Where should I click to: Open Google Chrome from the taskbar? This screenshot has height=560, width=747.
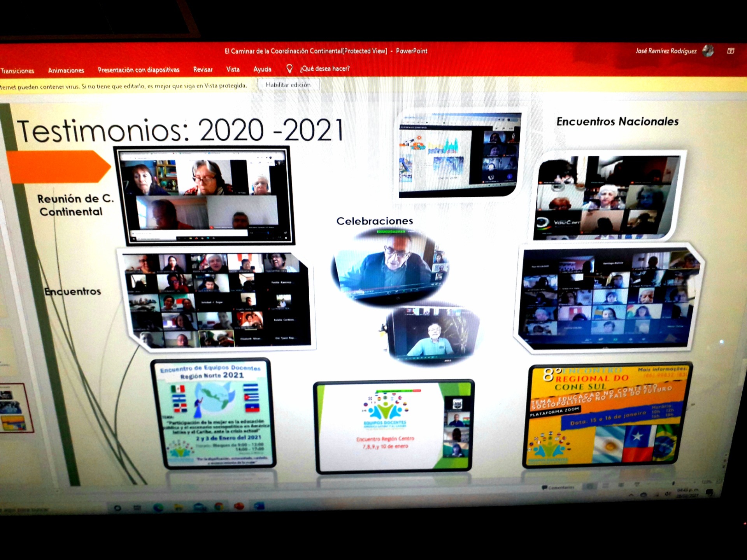[x=219, y=506]
